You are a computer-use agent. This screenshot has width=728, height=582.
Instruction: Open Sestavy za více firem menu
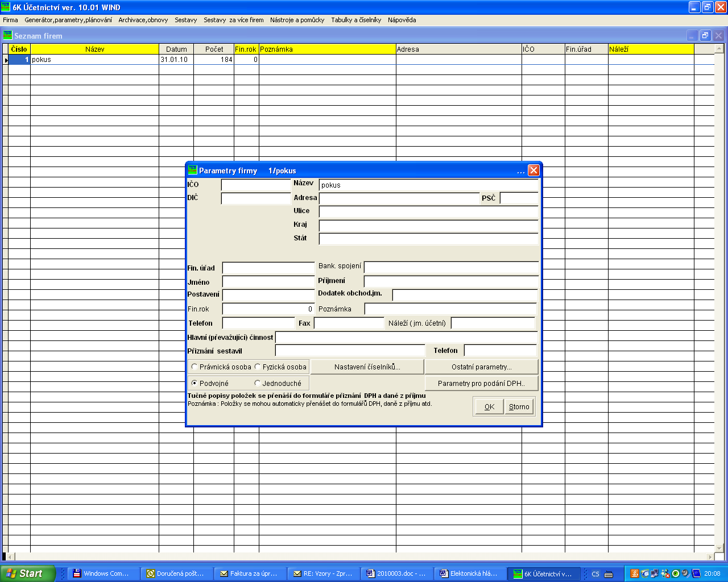pos(234,20)
